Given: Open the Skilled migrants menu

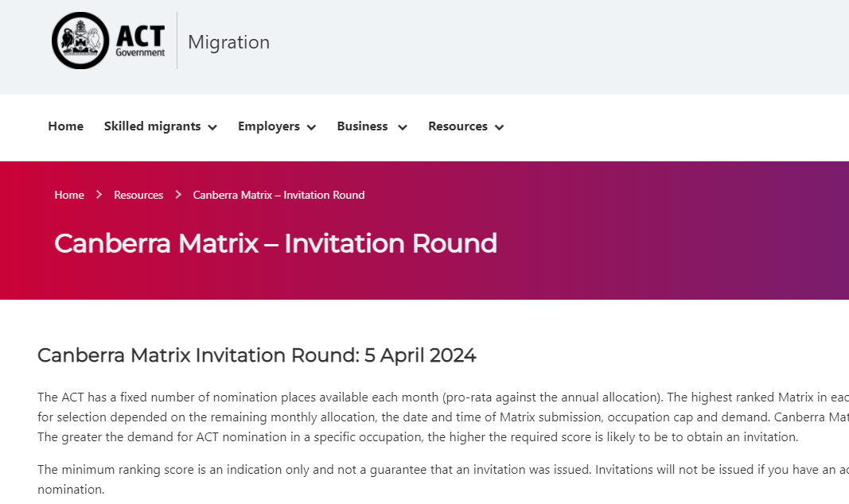Looking at the screenshot, I should coord(152,126).
